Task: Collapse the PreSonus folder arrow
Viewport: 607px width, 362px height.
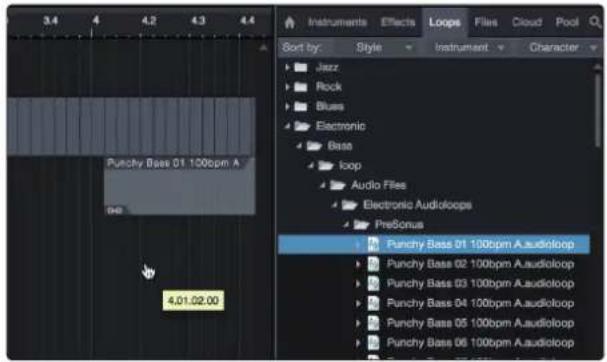Action: (346, 225)
